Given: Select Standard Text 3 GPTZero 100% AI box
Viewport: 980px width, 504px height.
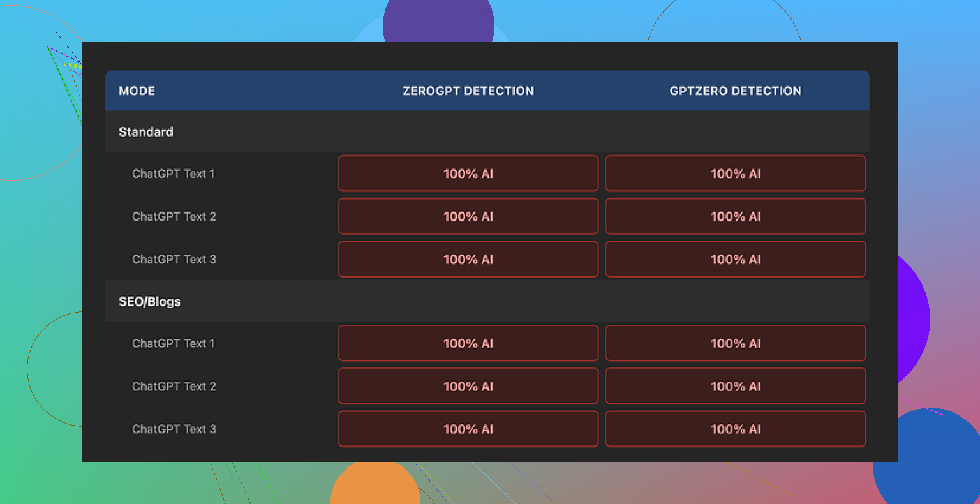Looking at the screenshot, I should [x=735, y=259].
